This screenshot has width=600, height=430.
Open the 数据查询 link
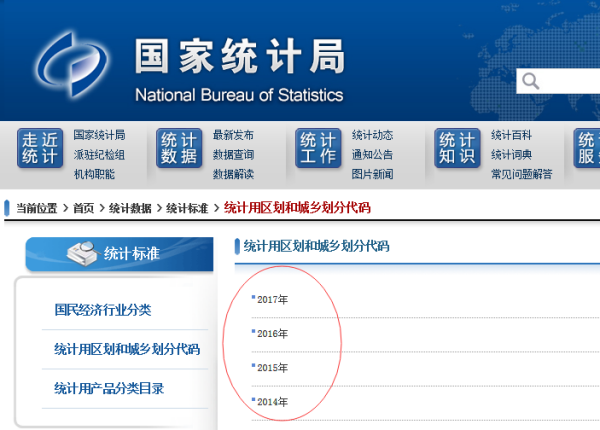coord(233,155)
